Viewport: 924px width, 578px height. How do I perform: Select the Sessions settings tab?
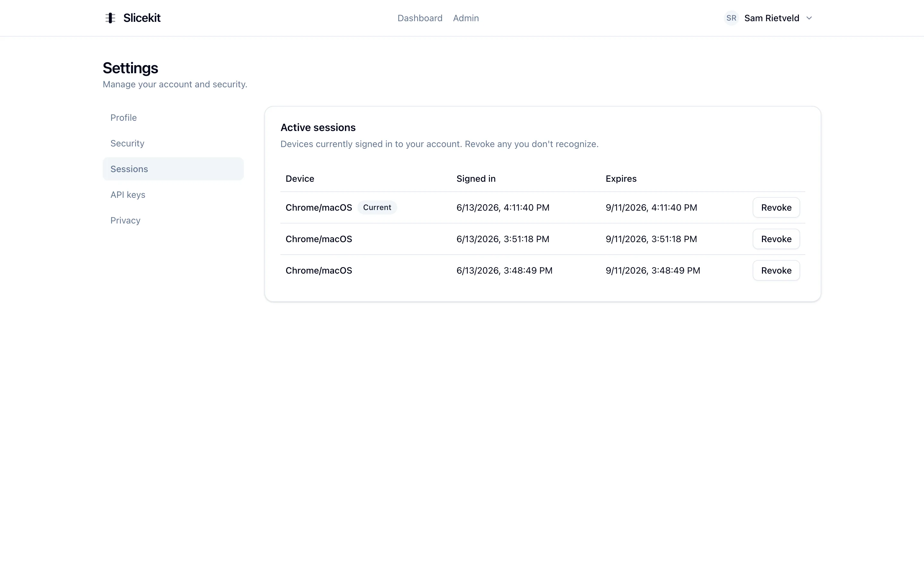[x=173, y=169]
